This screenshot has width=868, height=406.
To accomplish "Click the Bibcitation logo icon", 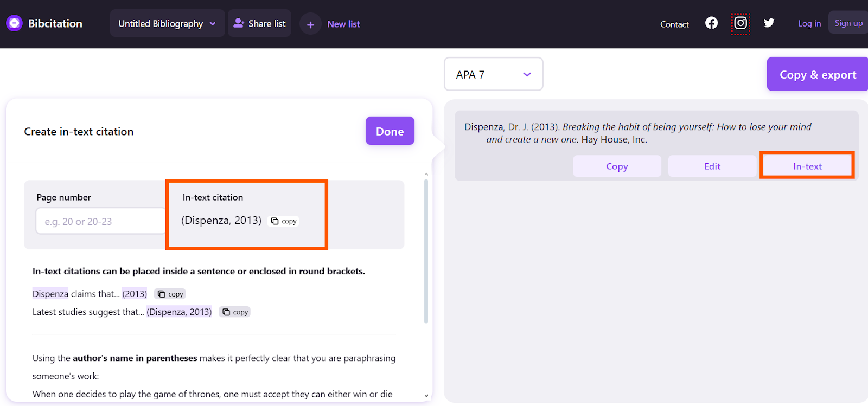I will [14, 23].
